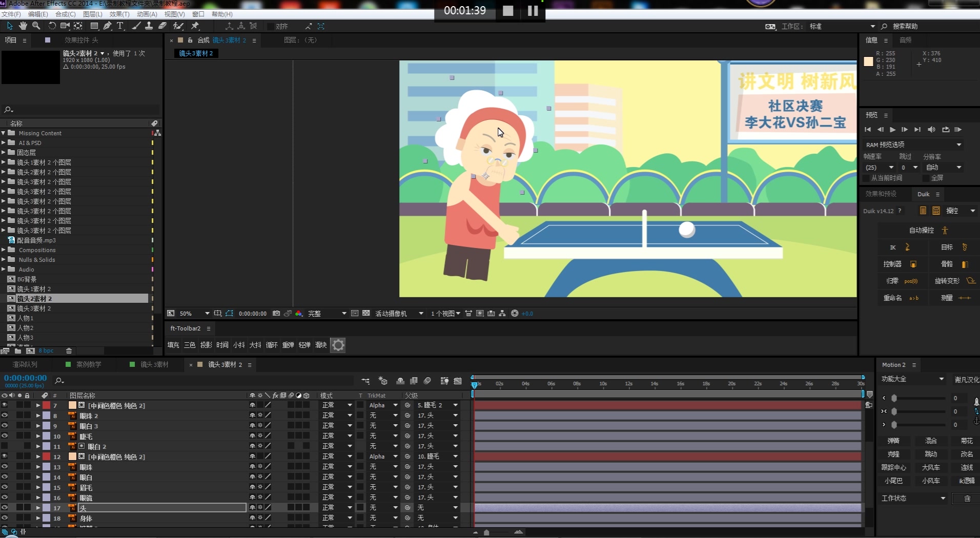980x538 pixels.
Task: Select the Puppet Pin tool
Action: [x=195, y=26]
